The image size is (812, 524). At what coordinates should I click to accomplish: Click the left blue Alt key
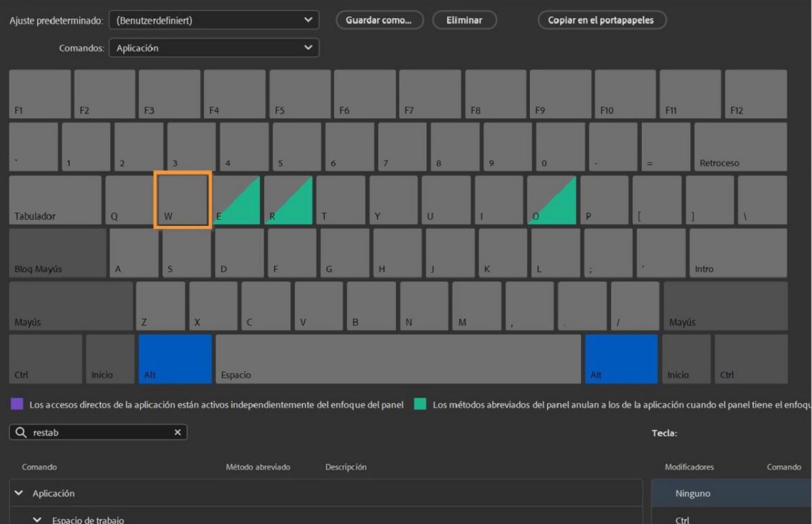(x=175, y=359)
